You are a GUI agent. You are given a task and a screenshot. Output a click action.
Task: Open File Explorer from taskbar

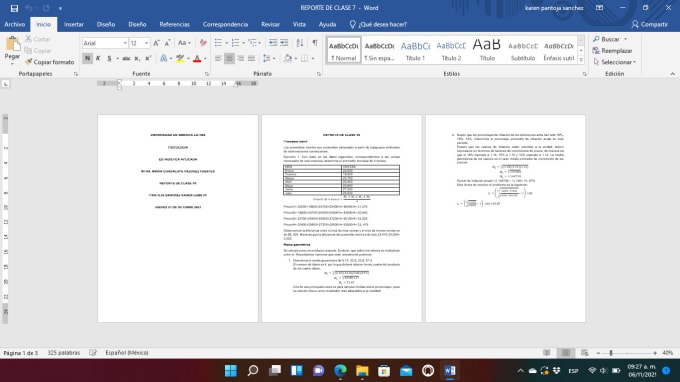[x=362, y=371]
